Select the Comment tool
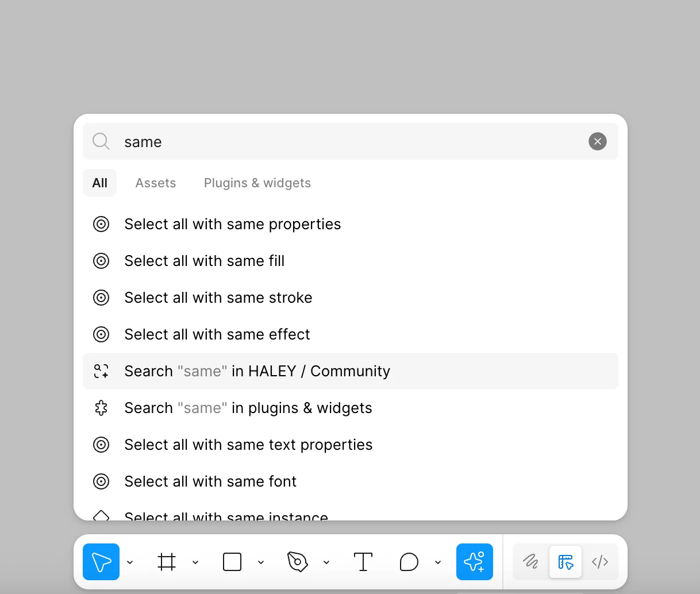The image size is (700, 594). tap(409, 562)
